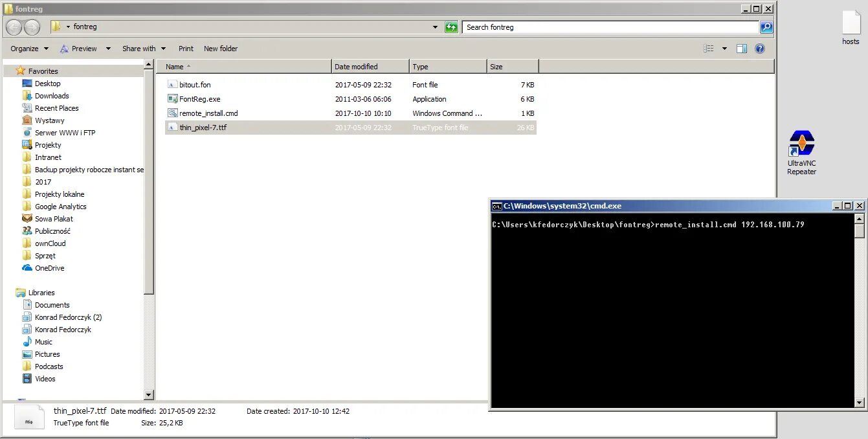Toggle the Preview pane icon
Viewport: 868px width, 439px height.
click(x=742, y=49)
